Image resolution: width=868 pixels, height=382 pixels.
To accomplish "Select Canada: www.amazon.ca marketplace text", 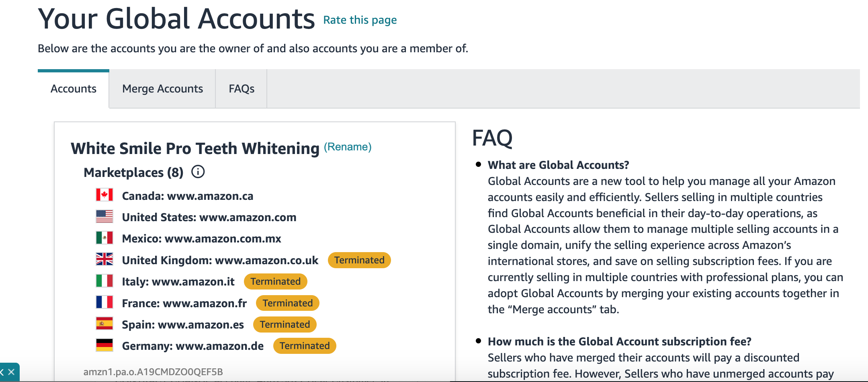I will coord(188,196).
